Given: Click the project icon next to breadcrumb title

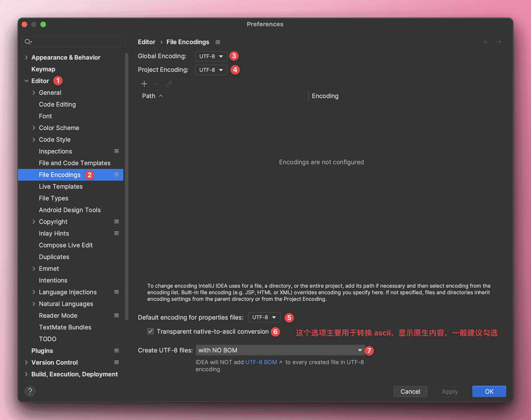Looking at the screenshot, I should [218, 42].
